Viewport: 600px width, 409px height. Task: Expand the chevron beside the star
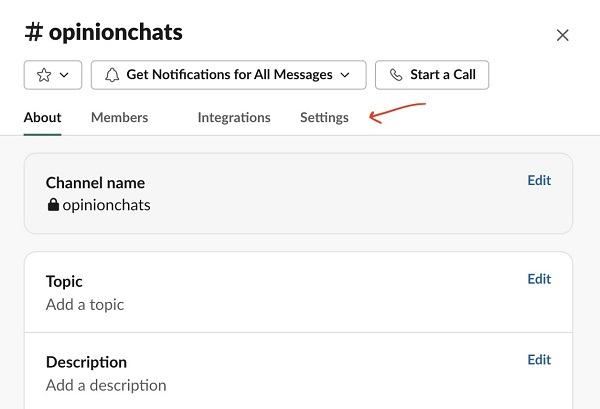pyautogui.click(x=65, y=75)
